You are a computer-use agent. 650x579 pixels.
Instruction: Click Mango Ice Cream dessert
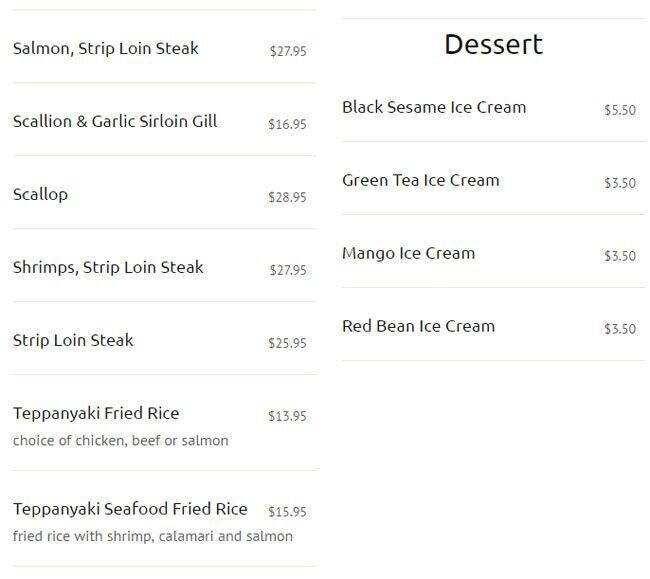409,253
